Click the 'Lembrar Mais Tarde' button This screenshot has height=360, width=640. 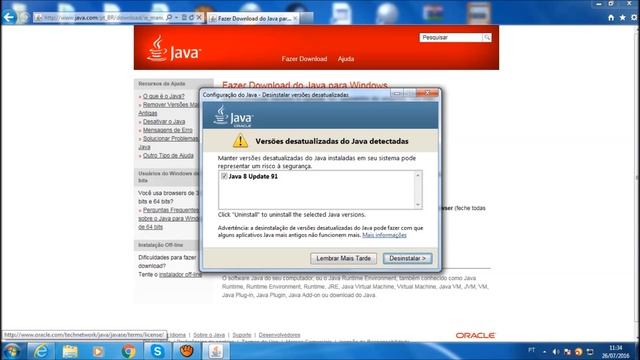pyautogui.click(x=343, y=258)
